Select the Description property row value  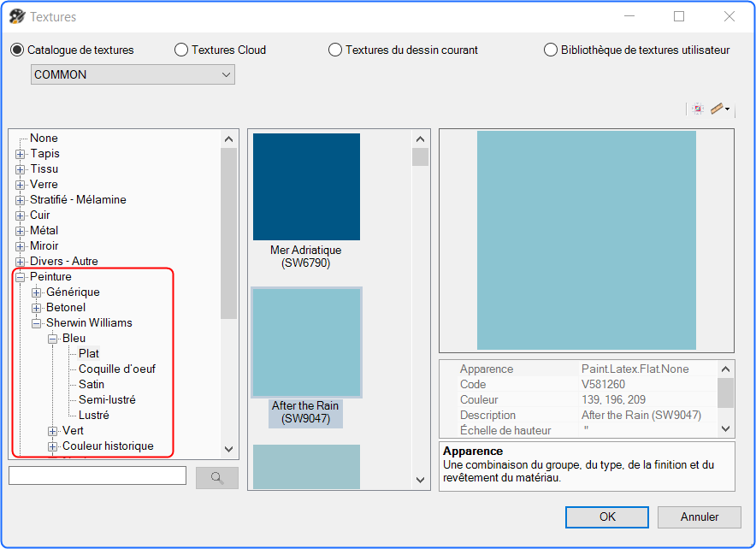tap(641, 416)
